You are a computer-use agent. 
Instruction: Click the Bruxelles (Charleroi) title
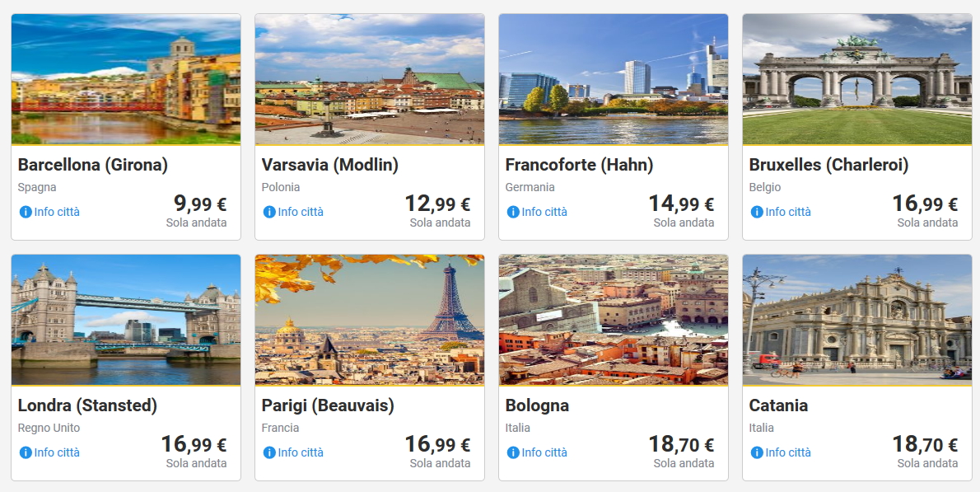(828, 165)
